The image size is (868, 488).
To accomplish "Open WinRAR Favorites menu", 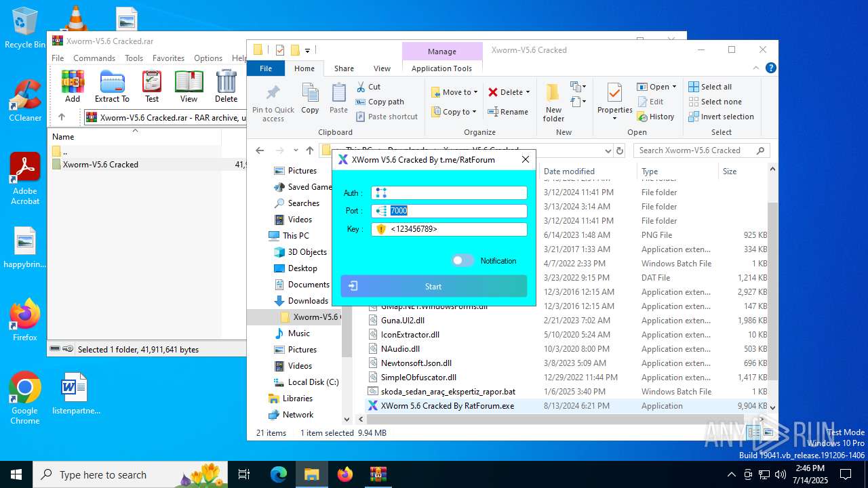I will point(168,58).
